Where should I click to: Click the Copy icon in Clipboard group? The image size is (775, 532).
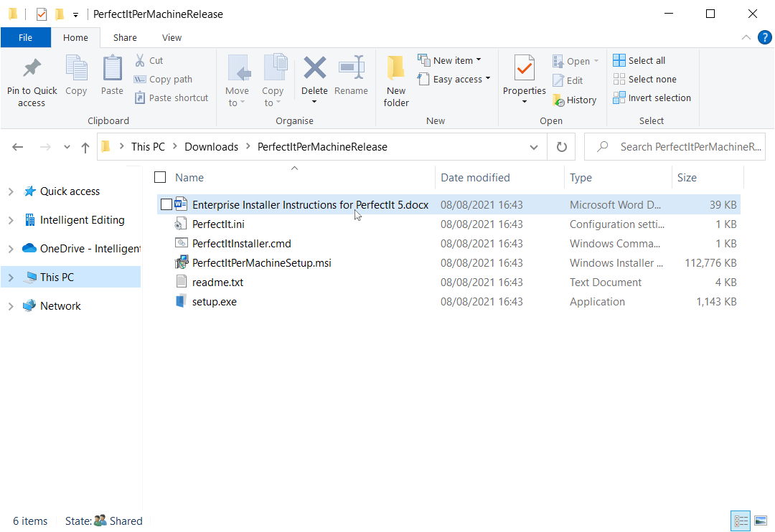tap(76, 75)
